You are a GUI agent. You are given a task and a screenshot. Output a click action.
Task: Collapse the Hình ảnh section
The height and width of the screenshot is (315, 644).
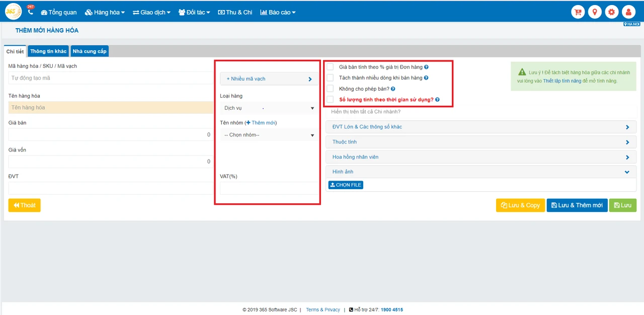[481, 172]
